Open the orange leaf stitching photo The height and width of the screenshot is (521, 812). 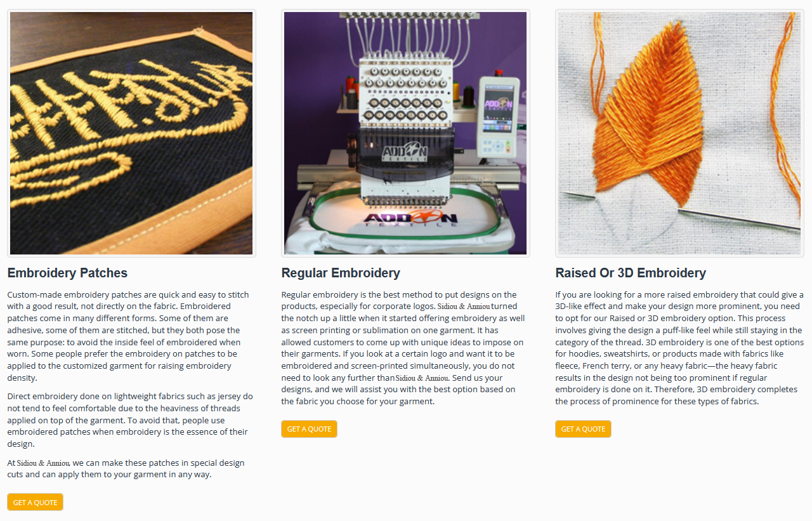(679, 133)
